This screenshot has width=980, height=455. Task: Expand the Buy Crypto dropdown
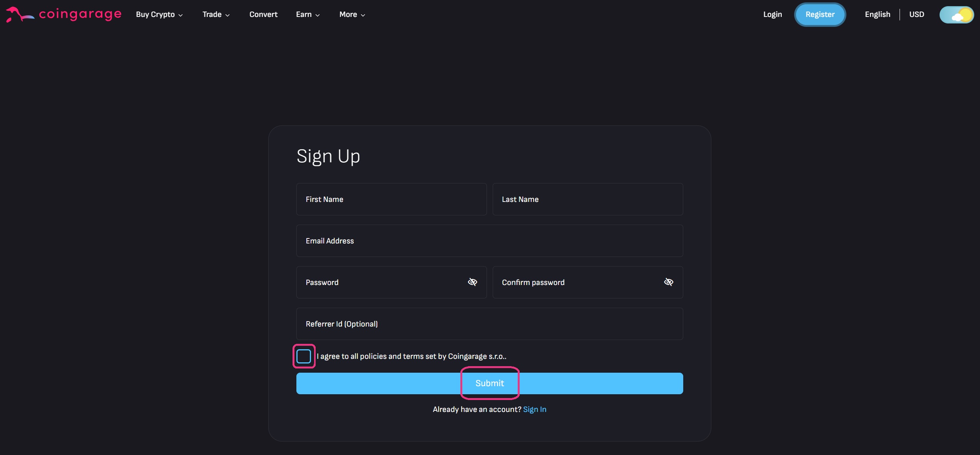159,15
